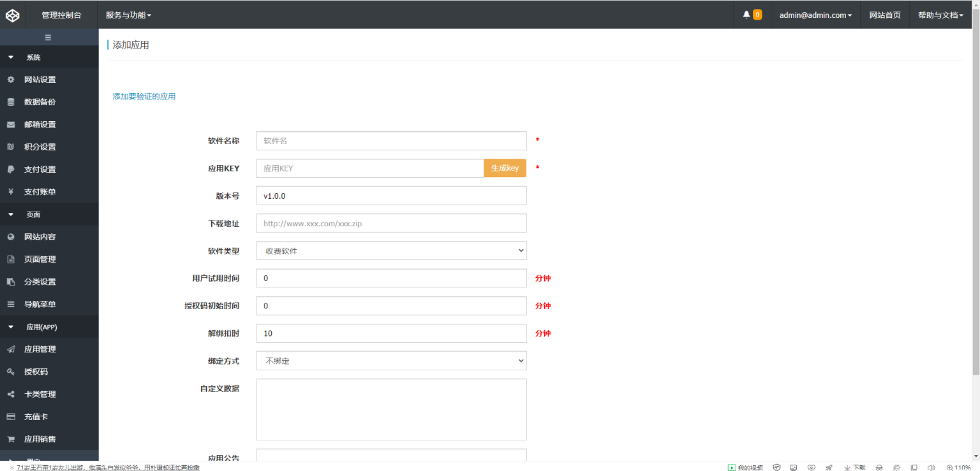The height and width of the screenshot is (471, 980).
Task: Open 下载 downloads in browser status bar
Action: click(x=855, y=467)
